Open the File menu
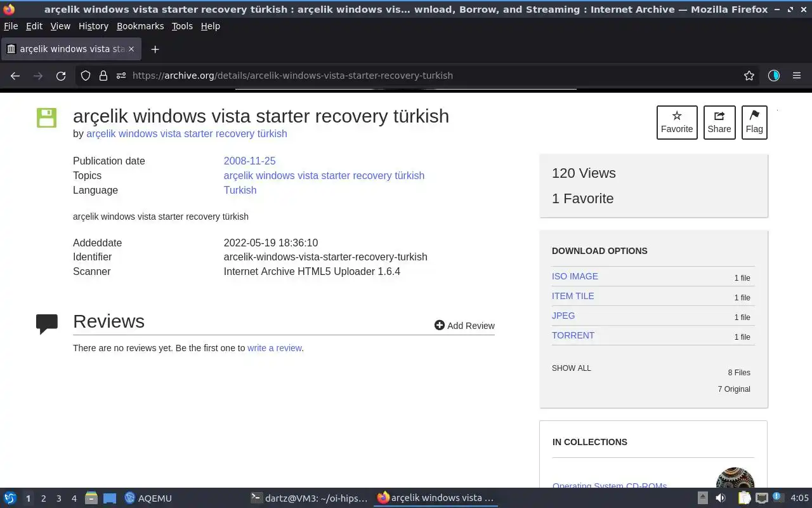The image size is (812, 508). (x=11, y=26)
